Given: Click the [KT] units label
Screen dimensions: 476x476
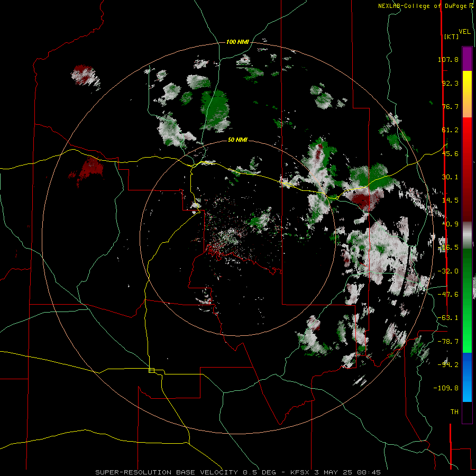Looking at the screenshot, I should click(x=451, y=36).
